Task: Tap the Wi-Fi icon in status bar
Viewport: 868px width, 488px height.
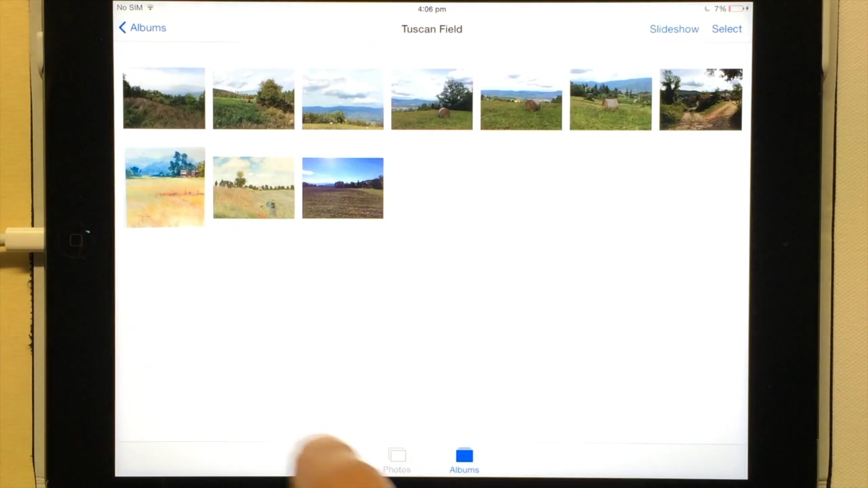Action: (151, 8)
